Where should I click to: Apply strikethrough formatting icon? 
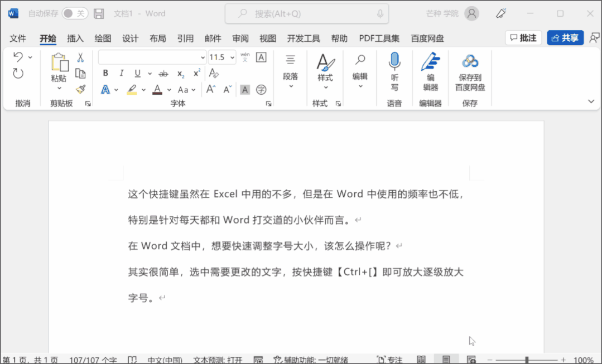pos(163,74)
